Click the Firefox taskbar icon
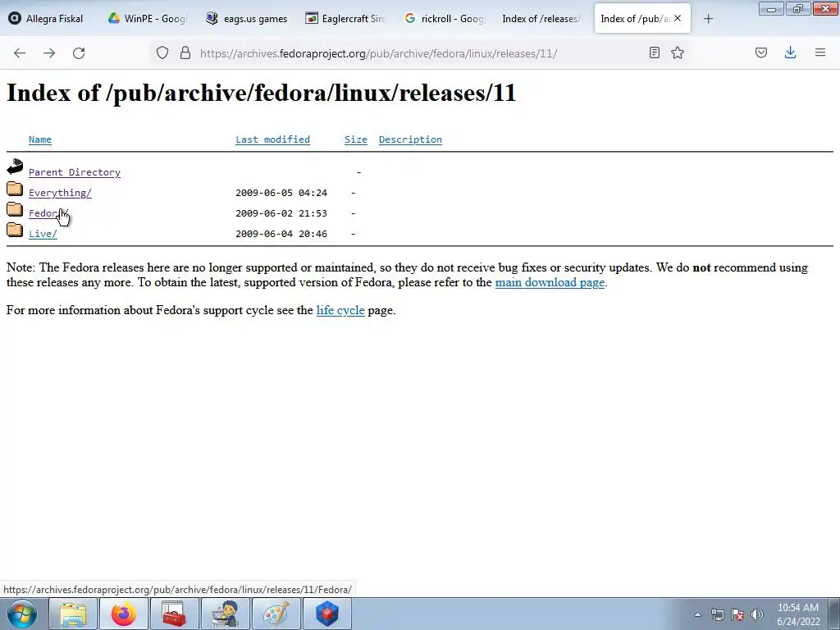The image size is (840, 630). (x=124, y=614)
